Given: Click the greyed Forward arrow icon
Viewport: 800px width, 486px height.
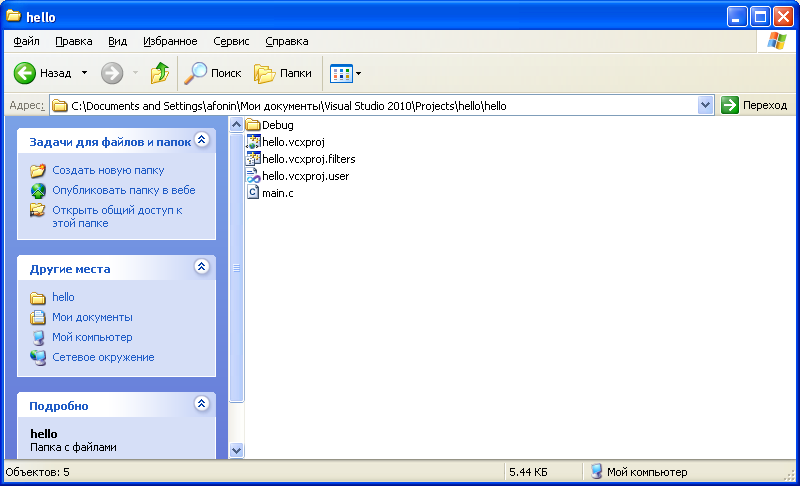Looking at the screenshot, I should tap(112, 73).
